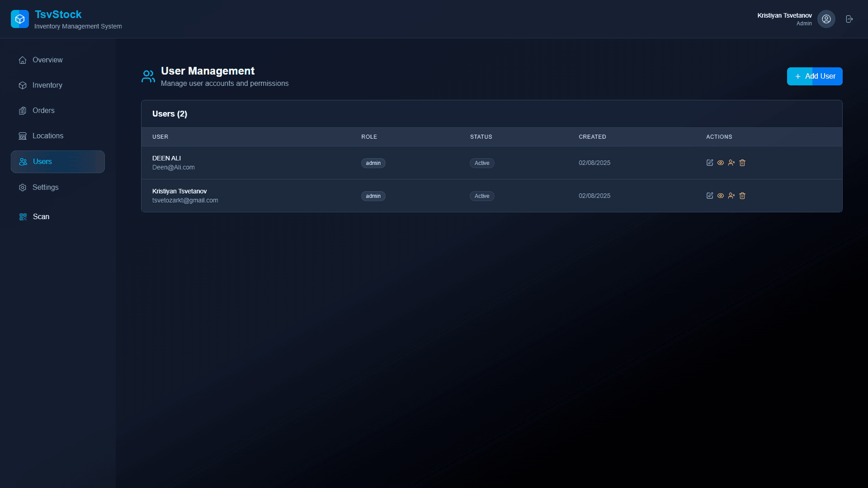The image size is (868, 488).
Task: Delete the Kristiyan Tsvetanov user row
Action: click(742, 196)
